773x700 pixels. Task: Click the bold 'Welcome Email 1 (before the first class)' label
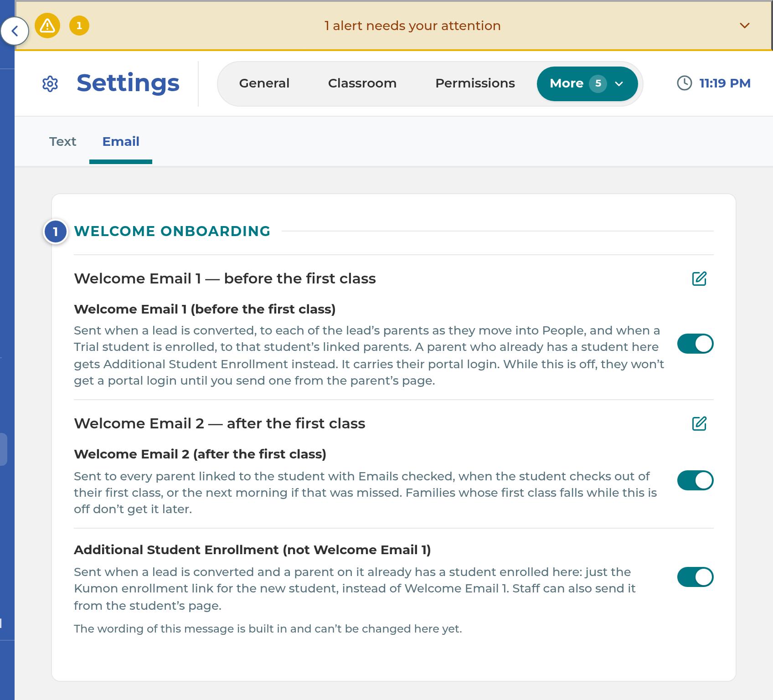(x=205, y=309)
